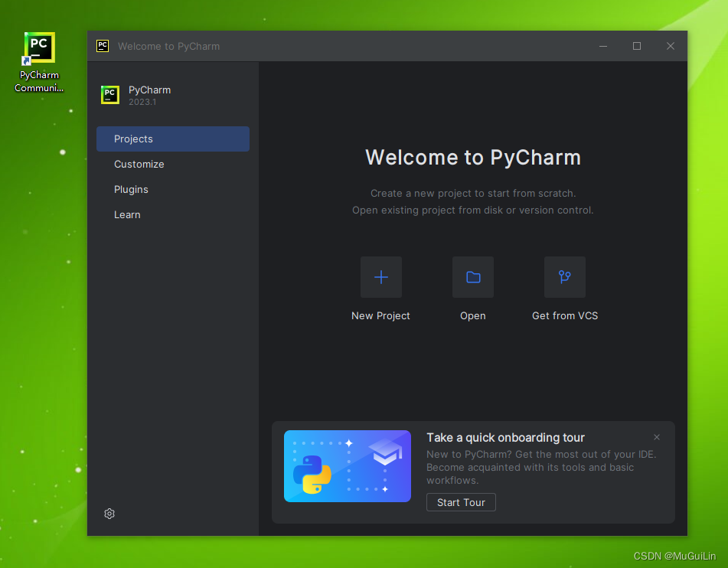The width and height of the screenshot is (728, 568).
Task: Select the Projects tab
Action: click(x=173, y=139)
